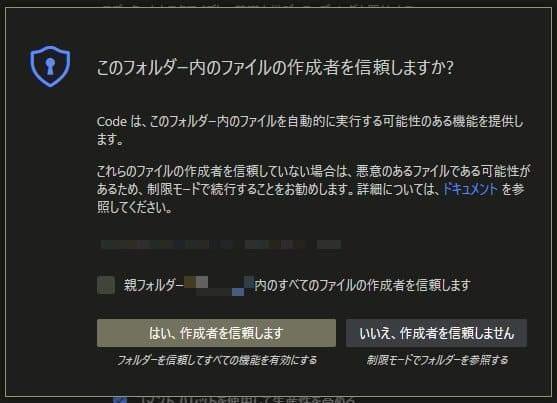
Task: Click はい、作成者を信頼します button
Action: point(216,333)
